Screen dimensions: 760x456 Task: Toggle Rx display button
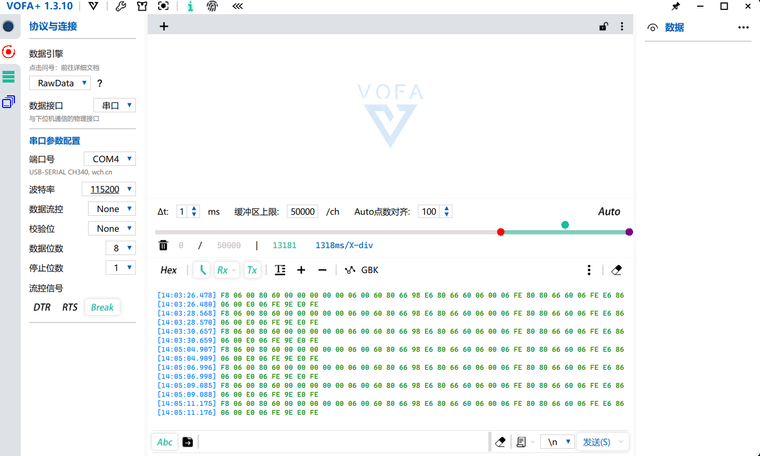[x=222, y=270]
